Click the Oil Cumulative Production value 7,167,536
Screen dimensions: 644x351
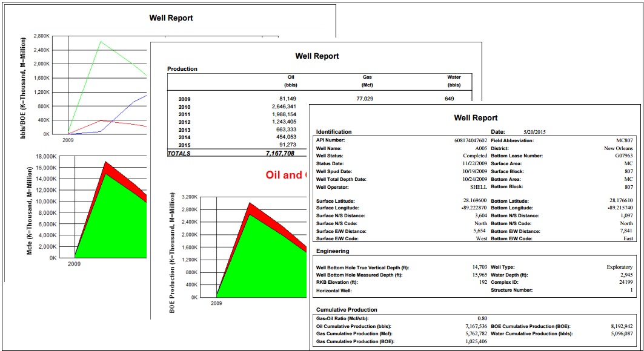(x=476, y=326)
